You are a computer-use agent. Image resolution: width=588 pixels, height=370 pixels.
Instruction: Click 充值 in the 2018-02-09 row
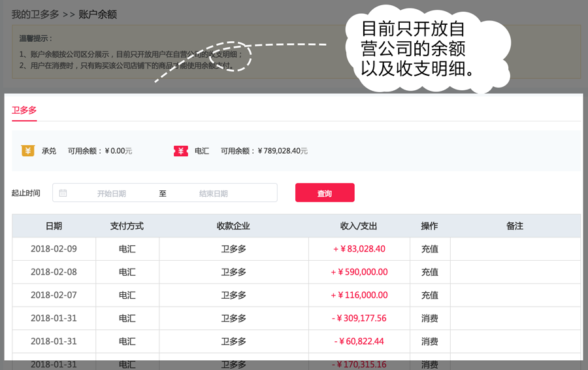click(x=430, y=249)
